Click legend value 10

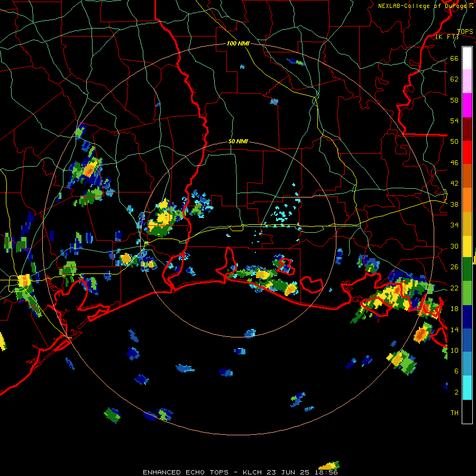coord(454,350)
